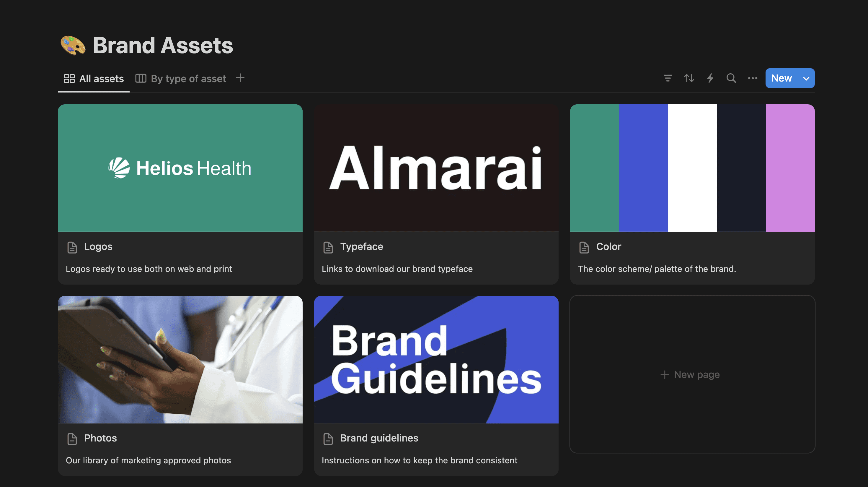The image size is (868, 487).
Task: Click the pink-purple color stripe
Action: 790,168
